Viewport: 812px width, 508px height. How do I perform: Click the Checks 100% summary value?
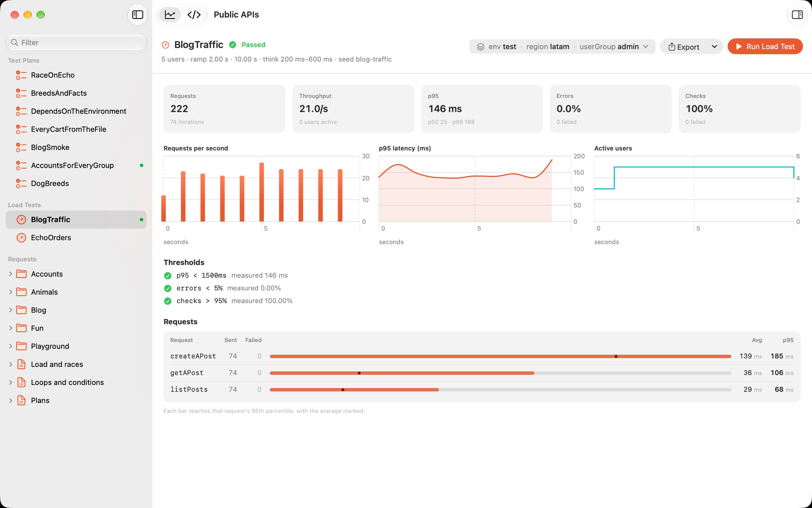click(699, 109)
